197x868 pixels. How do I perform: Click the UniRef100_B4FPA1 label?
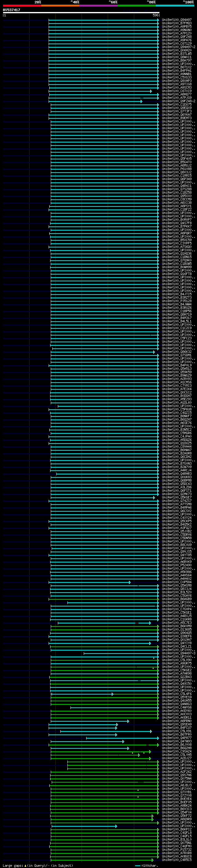(x=177, y=71)
